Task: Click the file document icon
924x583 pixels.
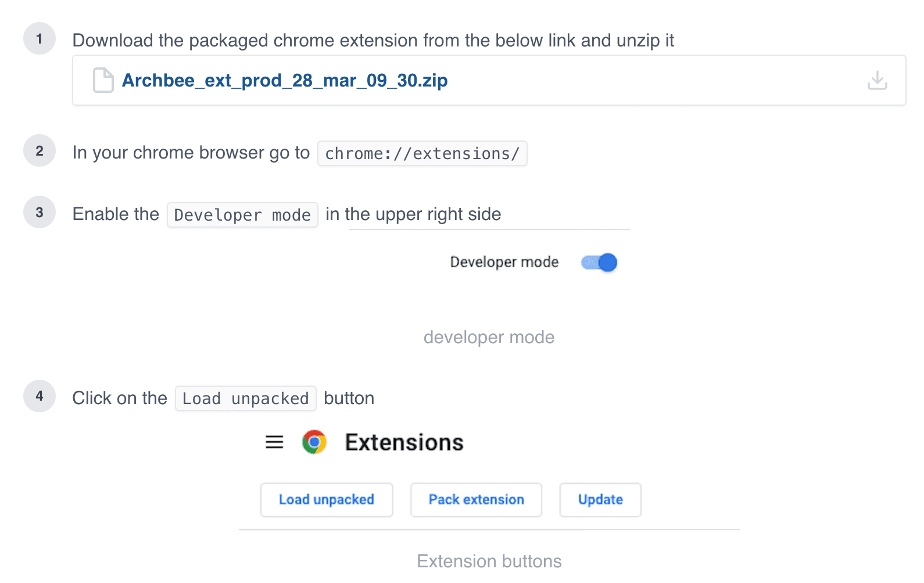Action: click(103, 80)
